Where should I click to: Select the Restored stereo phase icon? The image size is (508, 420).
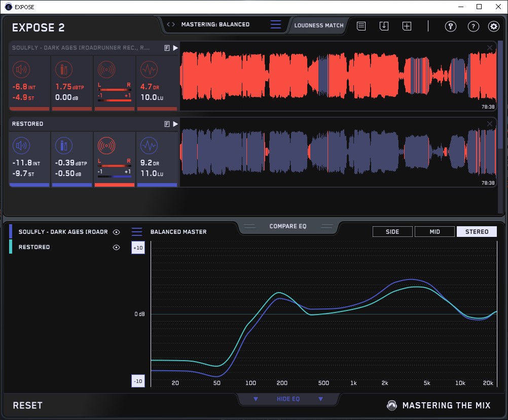pos(106,146)
